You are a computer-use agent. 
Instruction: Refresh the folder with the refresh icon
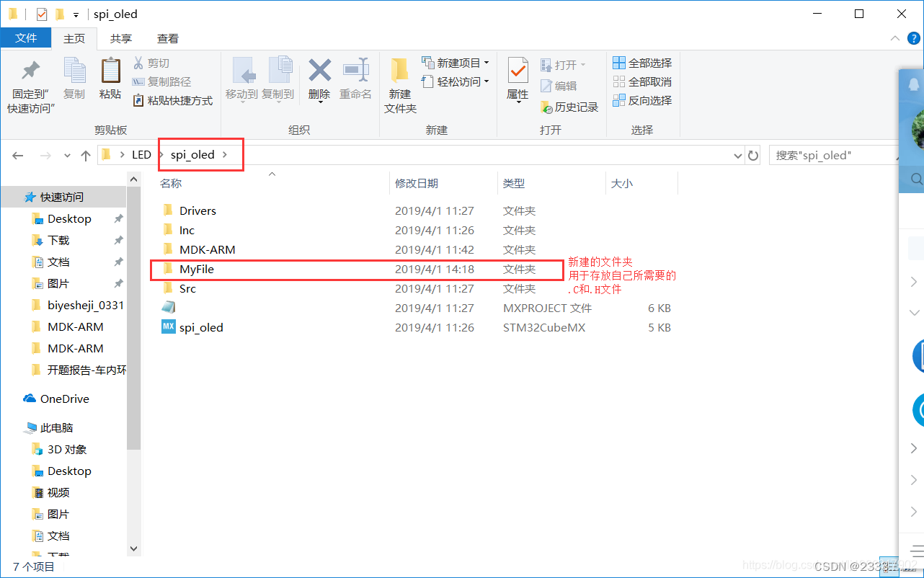tap(753, 154)
